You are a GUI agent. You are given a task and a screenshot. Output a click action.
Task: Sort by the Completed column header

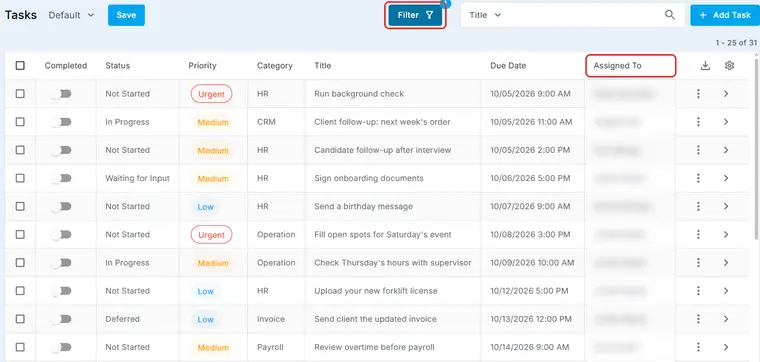pyautogui.click(x=66, y=65)
